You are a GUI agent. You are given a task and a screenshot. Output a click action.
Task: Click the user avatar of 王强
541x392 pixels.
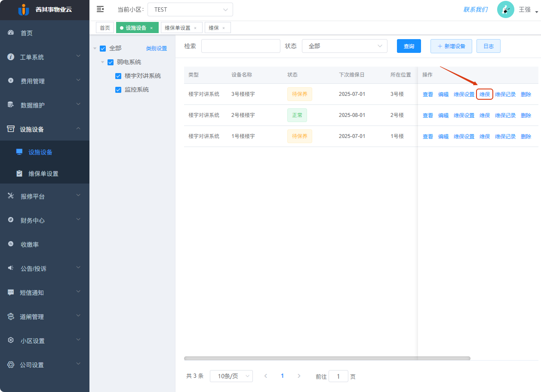click(x=505, y=9)
